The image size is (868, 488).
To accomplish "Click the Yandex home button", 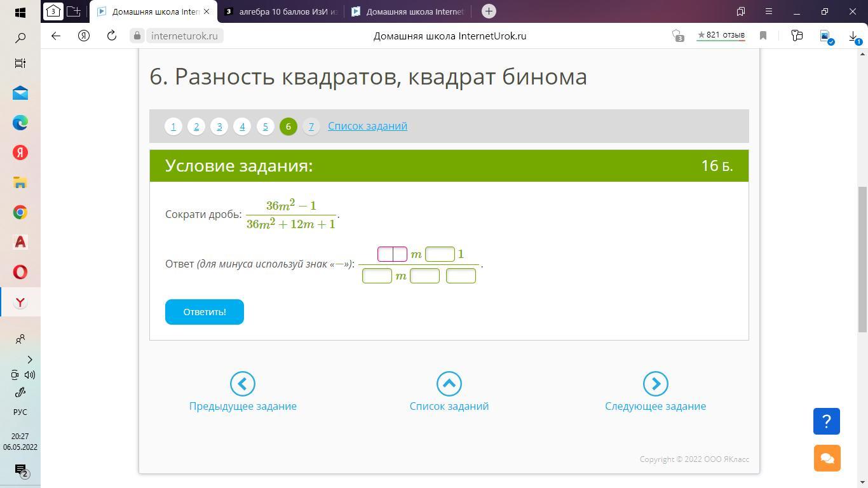I will [x=84, y=36].
